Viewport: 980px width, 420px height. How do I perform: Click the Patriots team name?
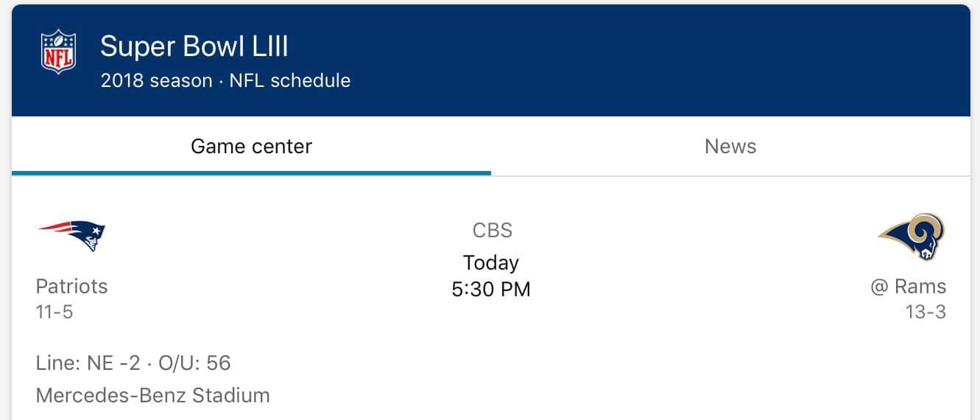tap(71, 286)
